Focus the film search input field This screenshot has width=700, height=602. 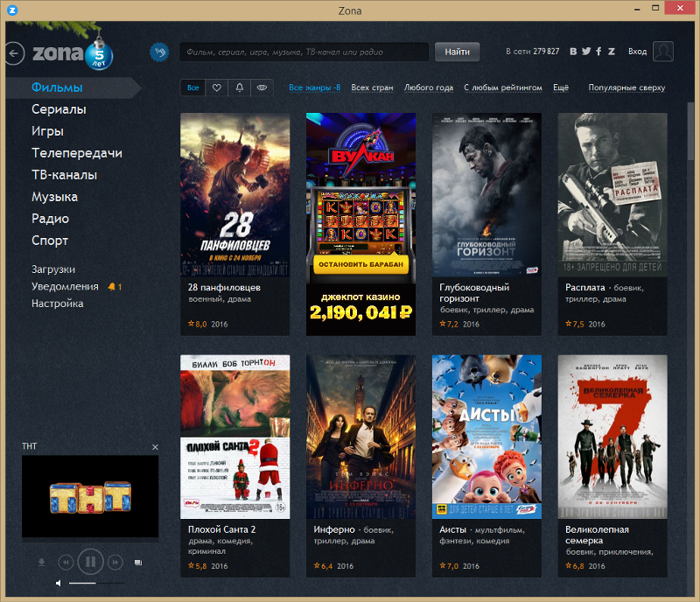304,52
